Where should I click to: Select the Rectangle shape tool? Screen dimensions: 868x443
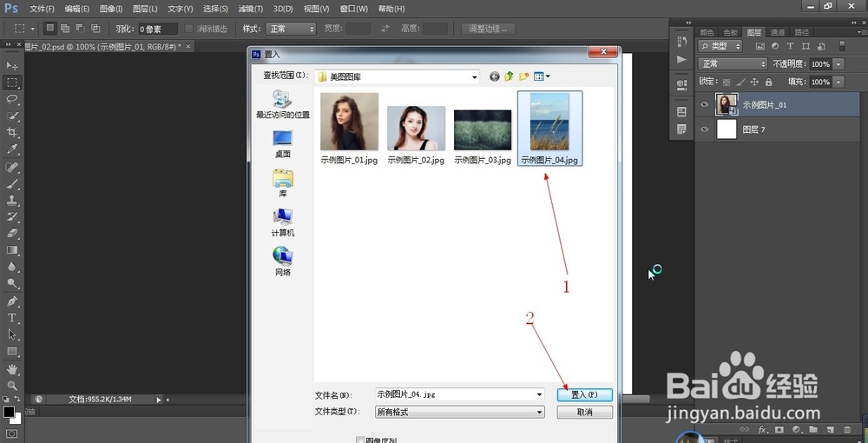click(11, 351)
